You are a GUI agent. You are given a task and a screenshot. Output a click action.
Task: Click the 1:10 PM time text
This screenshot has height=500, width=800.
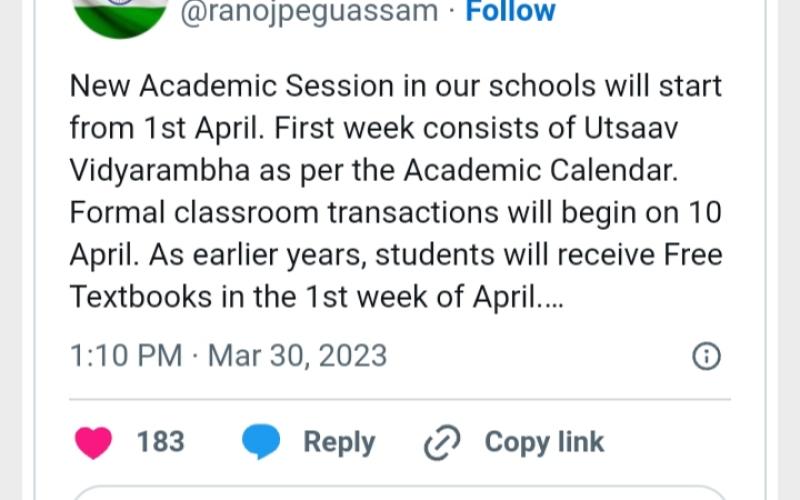pyautogui.click(x=126, y=356)
